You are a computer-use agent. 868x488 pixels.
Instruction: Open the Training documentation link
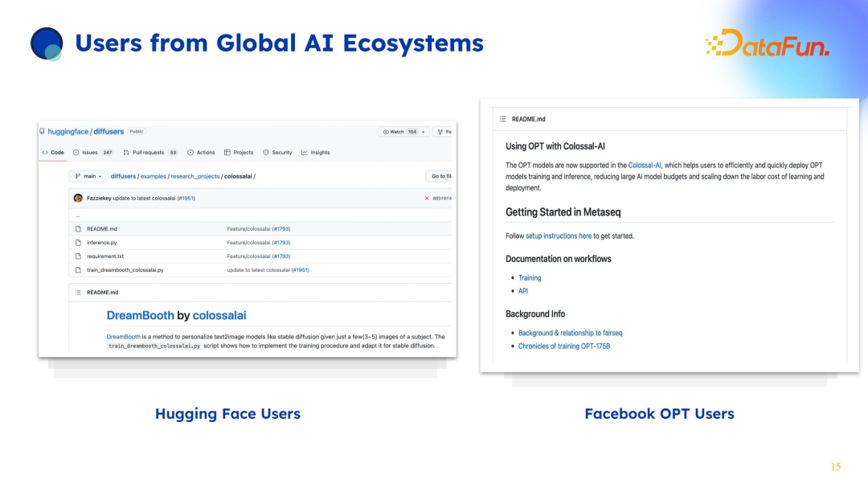(530, 278)
